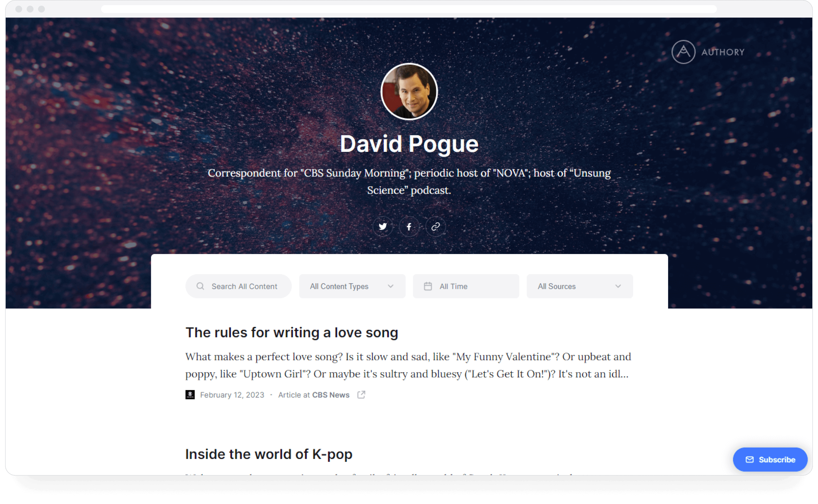Open David Pogue's Twitter profile icon
The image size is (818, 504).
click(383, 227)
